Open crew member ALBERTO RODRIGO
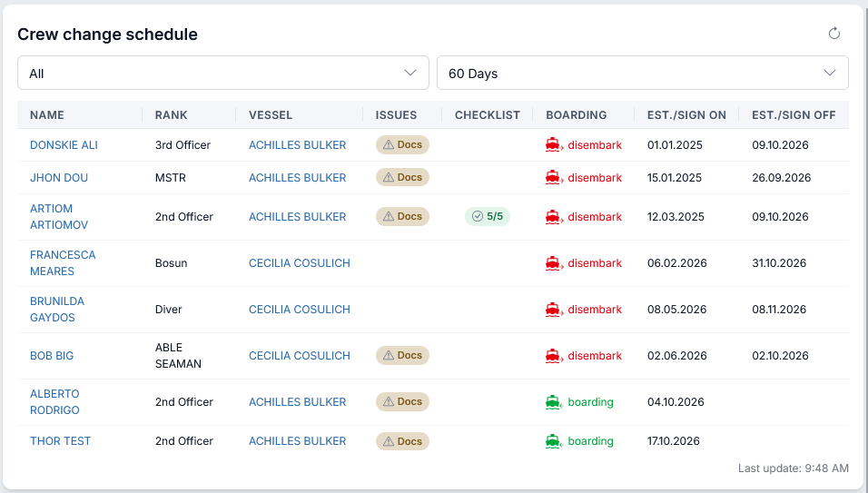The width and height of the screenshot is (868, 493). click(x=54, y=401)
